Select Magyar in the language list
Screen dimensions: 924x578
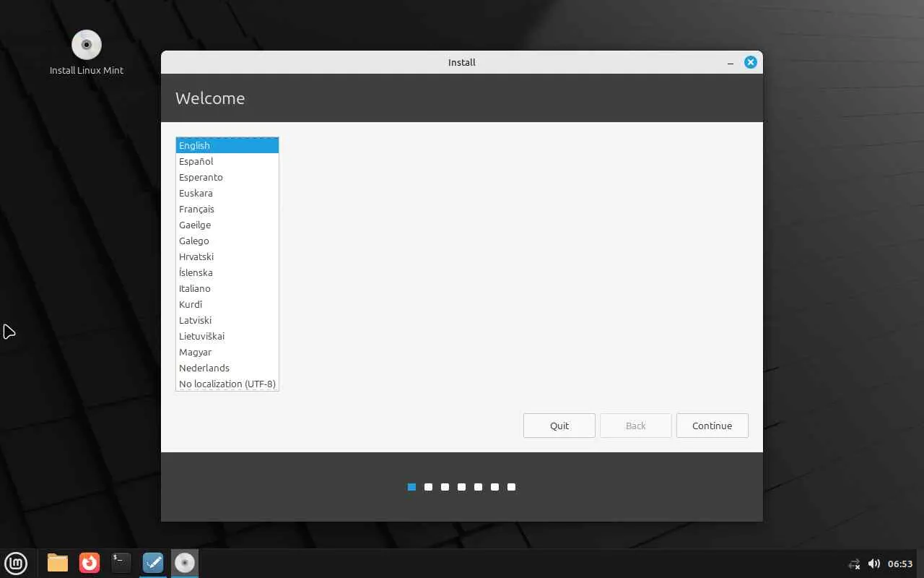click(227, 352)
